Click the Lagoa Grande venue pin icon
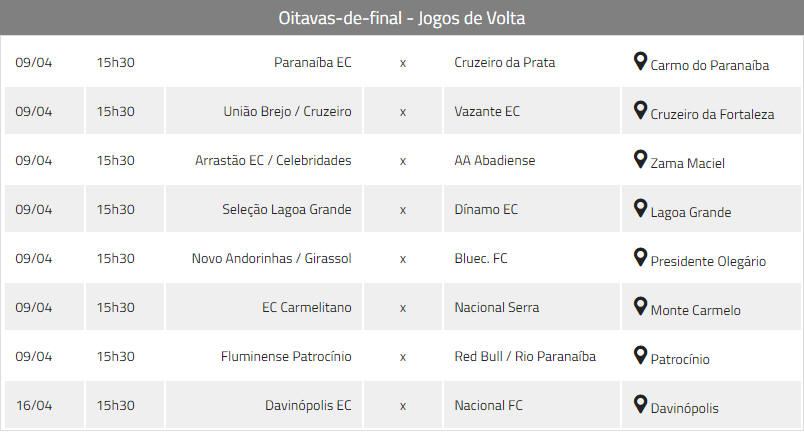 640,208
